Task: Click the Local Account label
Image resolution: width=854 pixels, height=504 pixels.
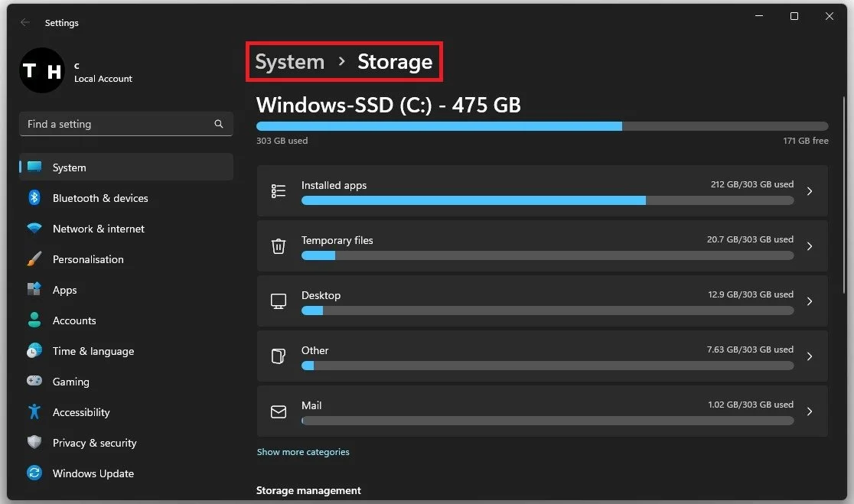Action: pyautogui.click(x=103, y=78)
